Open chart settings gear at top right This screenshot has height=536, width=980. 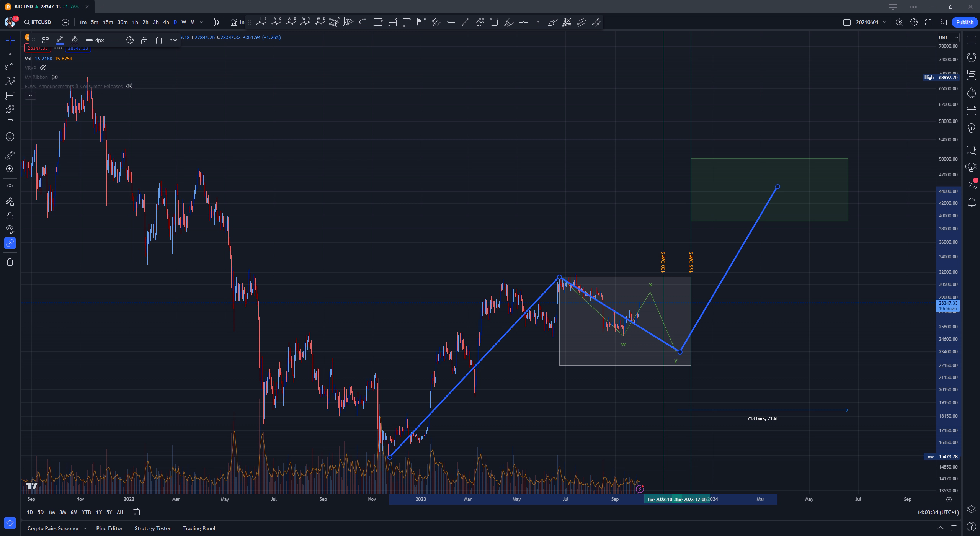tap(914, 22)
